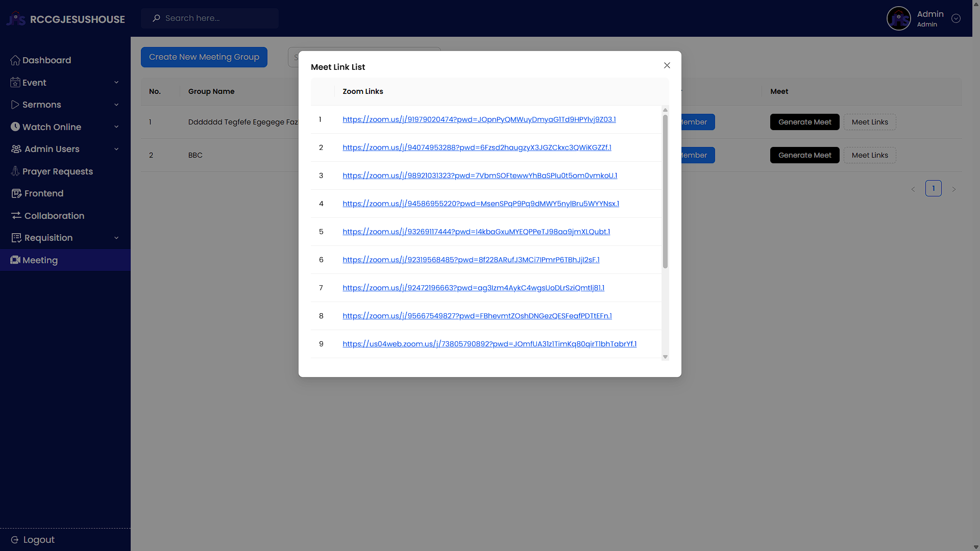Expand the Admin Users submenu chevron

[116, 149]
